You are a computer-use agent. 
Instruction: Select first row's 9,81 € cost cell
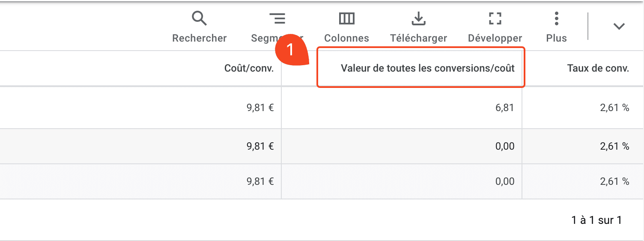pyautogui.click(x=260, y=108)
